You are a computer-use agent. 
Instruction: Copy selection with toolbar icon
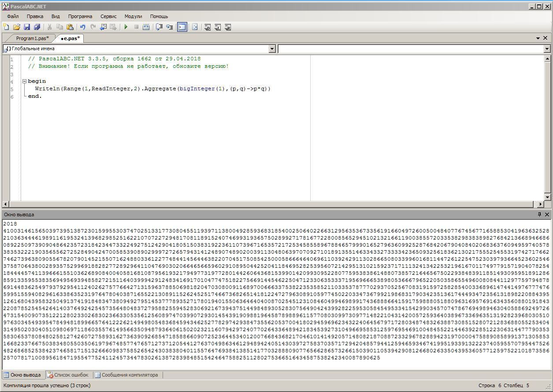(x=60, y=27)
